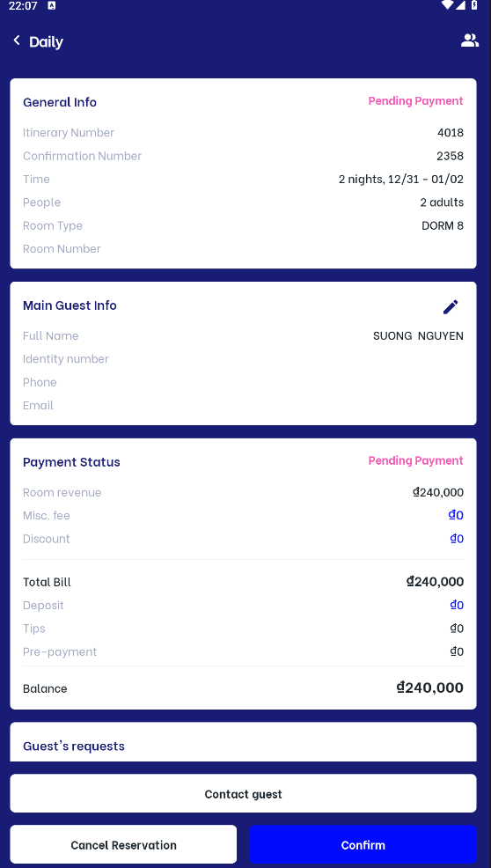Edit main guest info with pencil icon
Image resolution: width=491 pixels, height=868 pixels.
click(x=451, y=306)
